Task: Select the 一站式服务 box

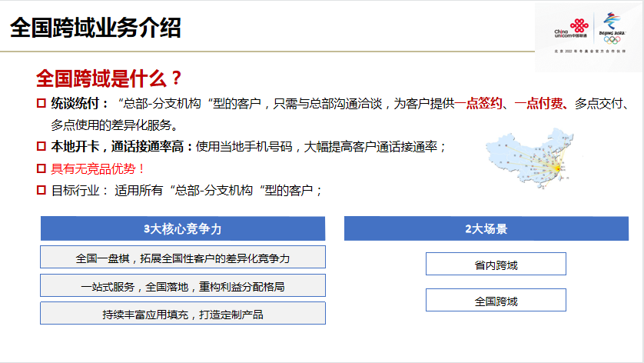Action: click(x=182, y=286)
